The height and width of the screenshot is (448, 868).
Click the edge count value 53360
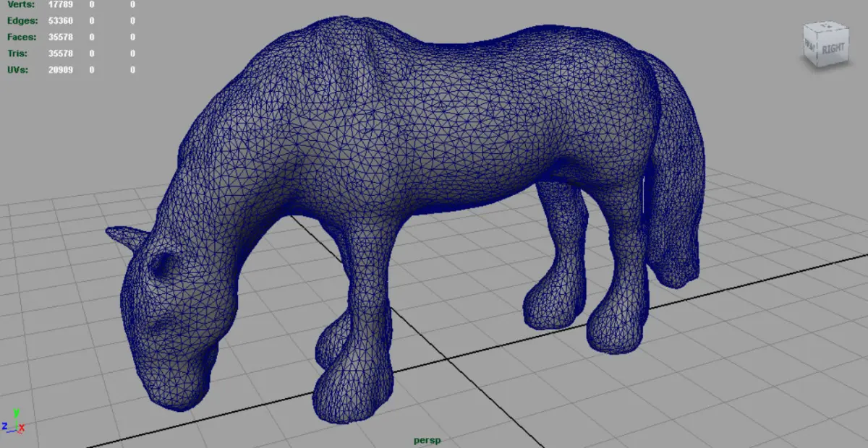(x=60, y=21)
